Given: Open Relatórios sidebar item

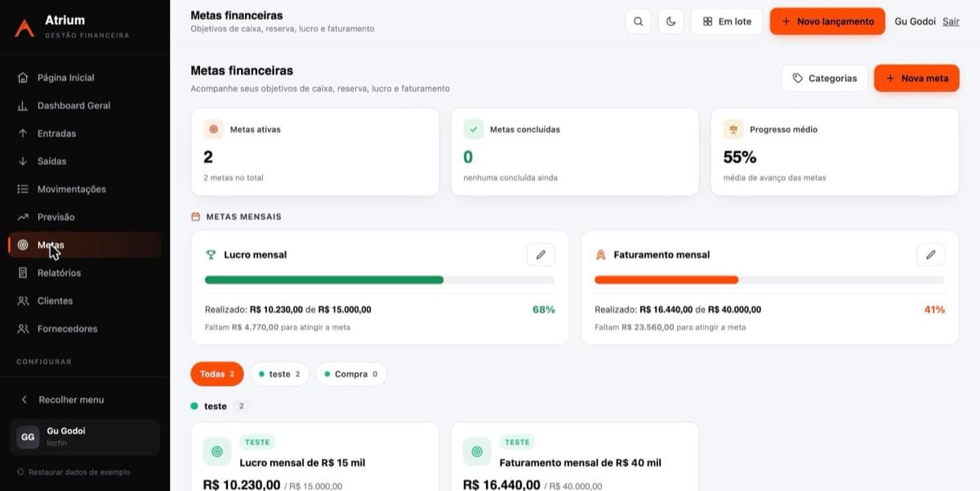Looking at the screenshot, I should pyautogui.click(x=85, y=273).
